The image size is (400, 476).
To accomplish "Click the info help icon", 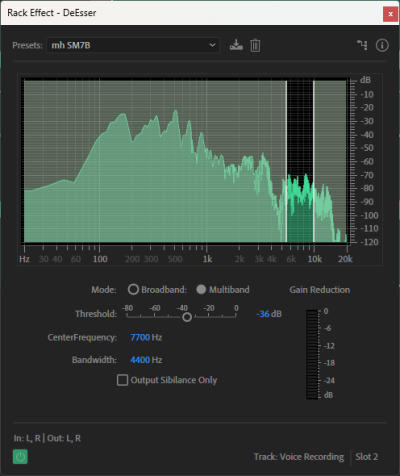I will coord(382,45).
